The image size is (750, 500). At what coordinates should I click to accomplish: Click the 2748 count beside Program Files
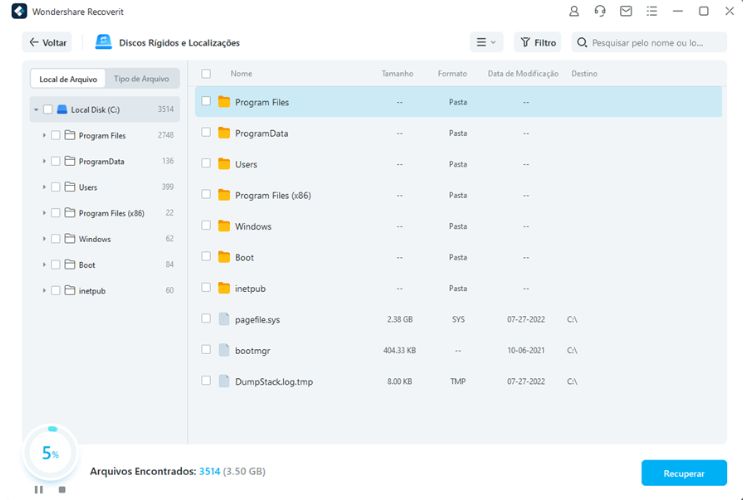pos(165,135)
